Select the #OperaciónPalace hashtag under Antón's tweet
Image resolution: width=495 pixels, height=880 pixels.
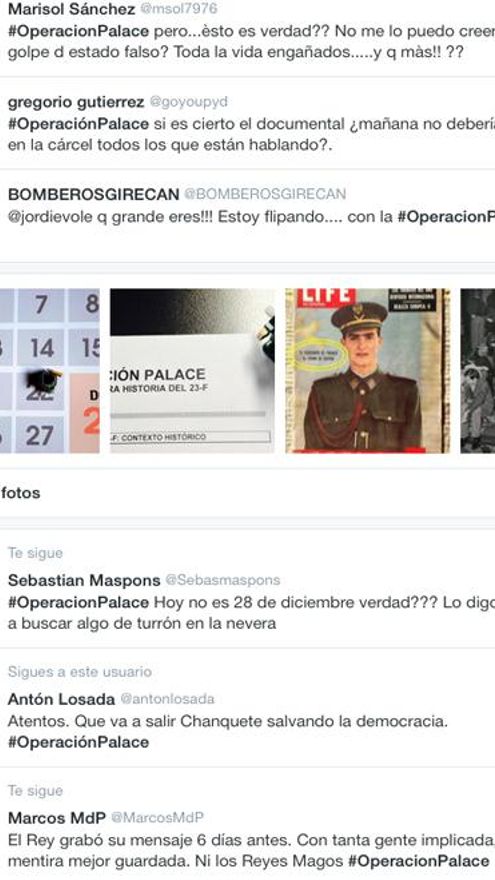click(x=79, y=742)
